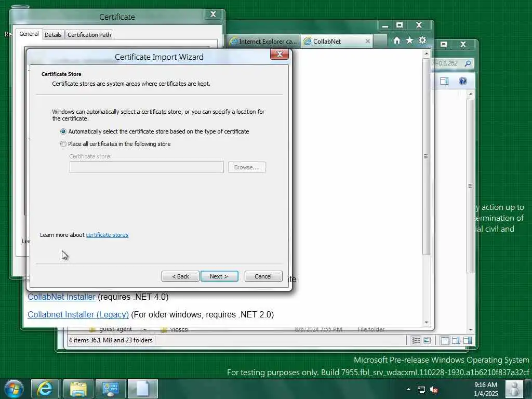This screenshot has width=532, height=399.
Task: Close the Certificate Import Wizard with red X
Action: point(279,54)
